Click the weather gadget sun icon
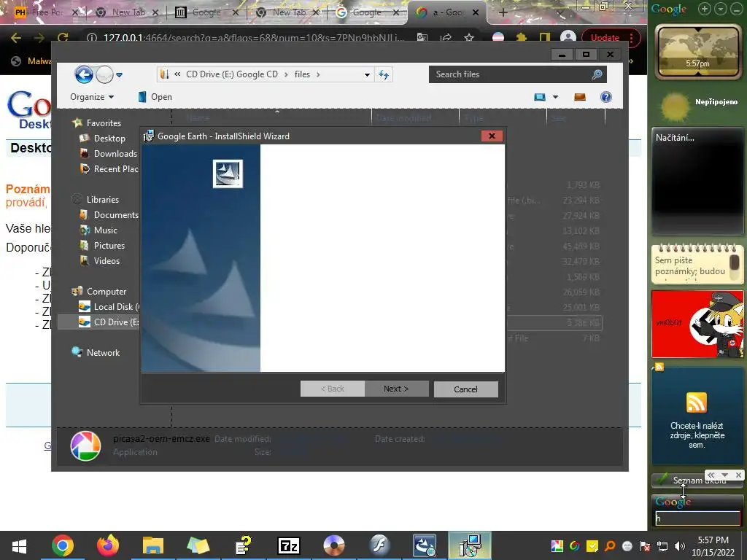 (x=675, y=106)
